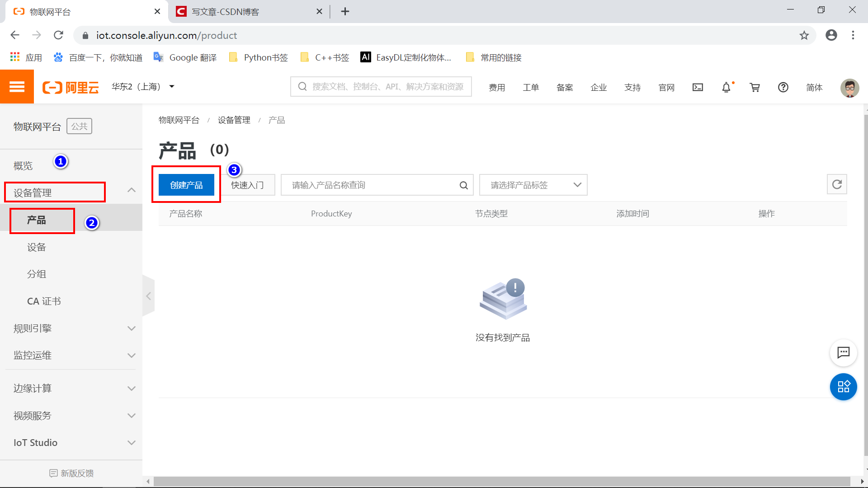
Task: Open region selector 华东2（上海）
Action: [143, 87]
